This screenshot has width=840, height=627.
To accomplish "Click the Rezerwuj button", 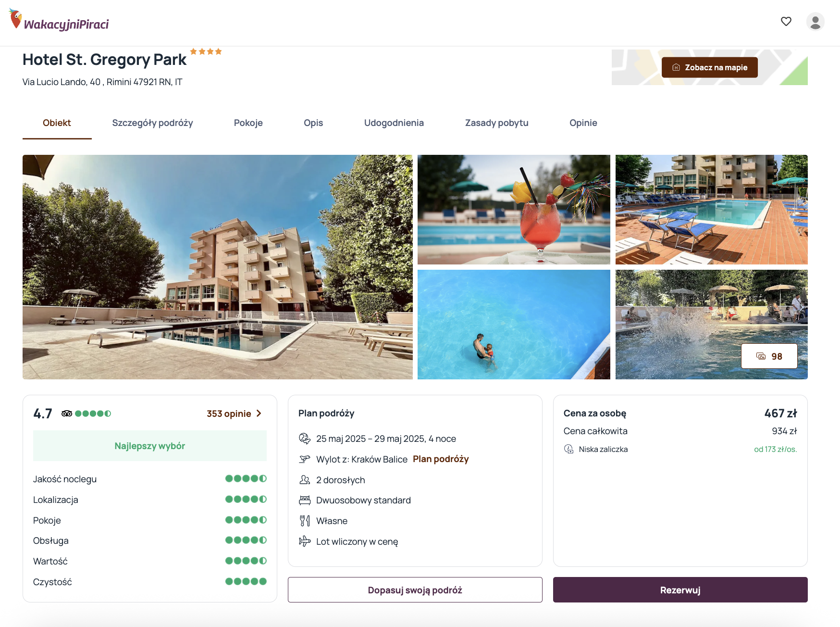I will click(680, 590).
